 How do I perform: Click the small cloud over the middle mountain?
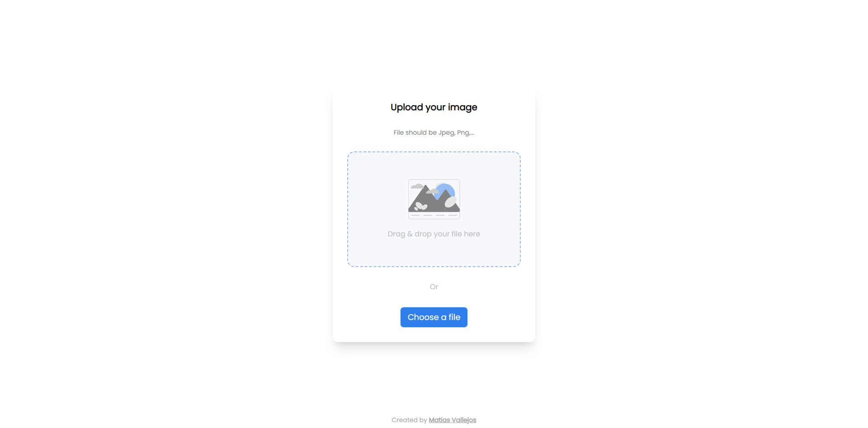[433, 191]
